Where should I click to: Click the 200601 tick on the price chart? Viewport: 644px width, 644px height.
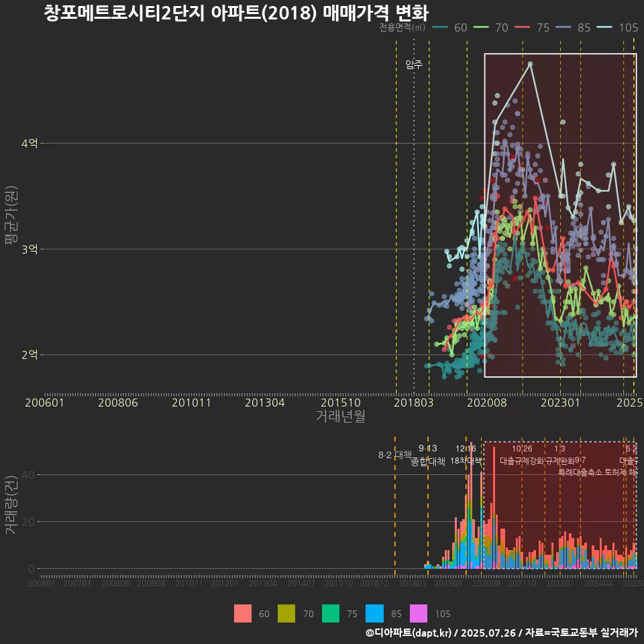(x=44, y=402)
